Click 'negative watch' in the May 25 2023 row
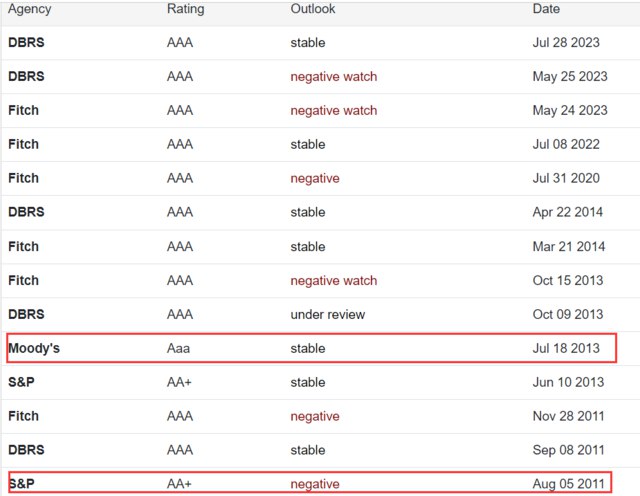 point(333,77)
